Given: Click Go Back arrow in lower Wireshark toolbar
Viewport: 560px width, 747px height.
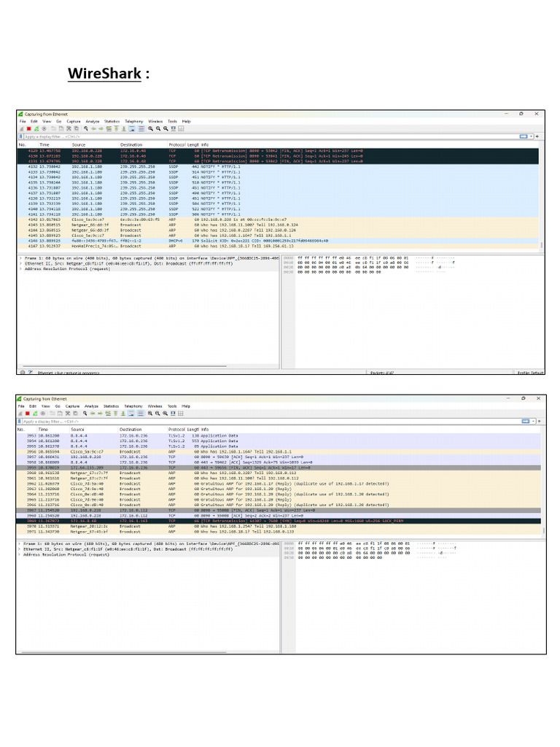Looking at the screenshot, I should click(x=93, y=414).
